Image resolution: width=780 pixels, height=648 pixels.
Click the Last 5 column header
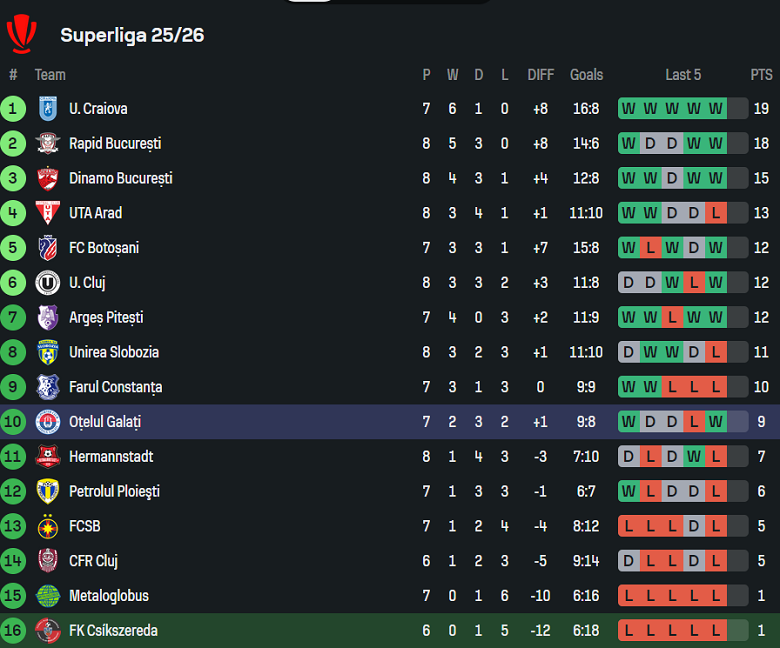(683, 75)
